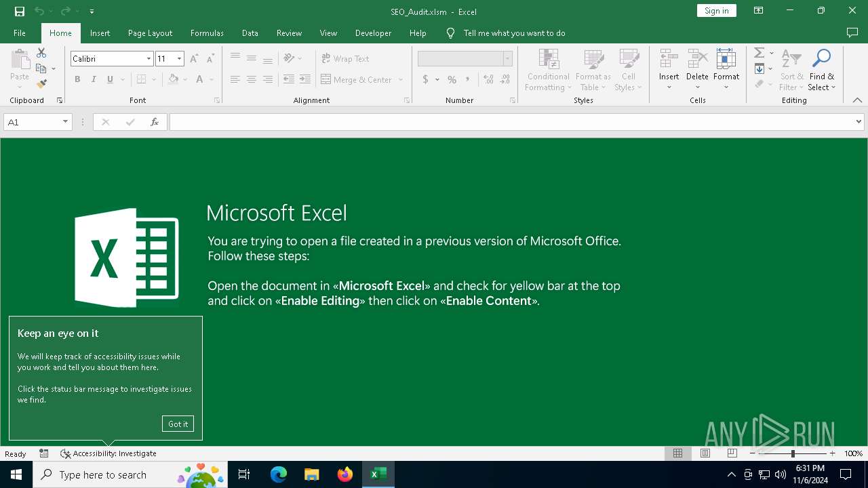The image size is (868, 488).
Task: Adjust the zoom slider handle
Action: (793, 453)
